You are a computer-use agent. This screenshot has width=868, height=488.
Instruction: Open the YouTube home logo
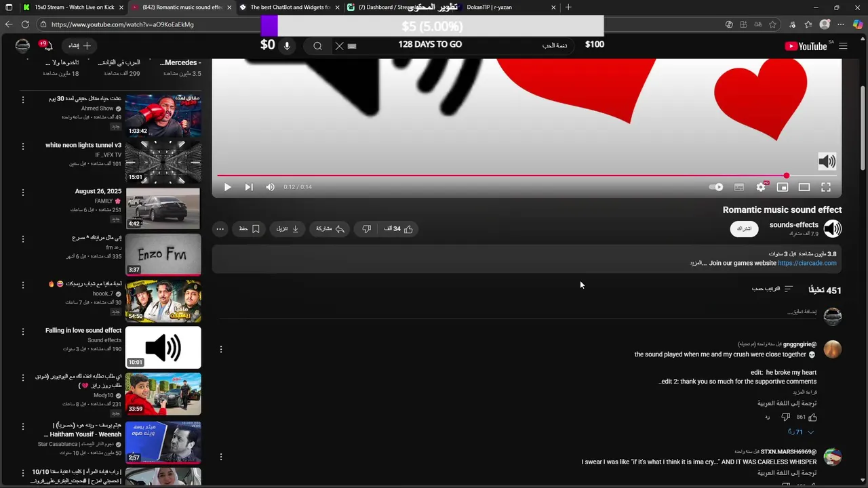click(806, 46)
